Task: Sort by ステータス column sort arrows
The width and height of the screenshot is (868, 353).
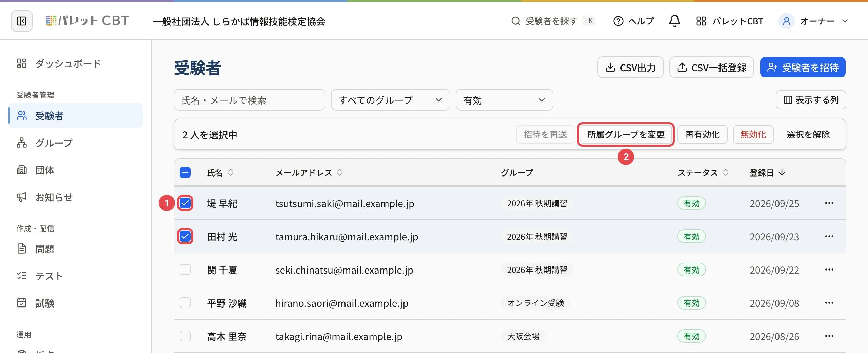Action: click(726, 173)
